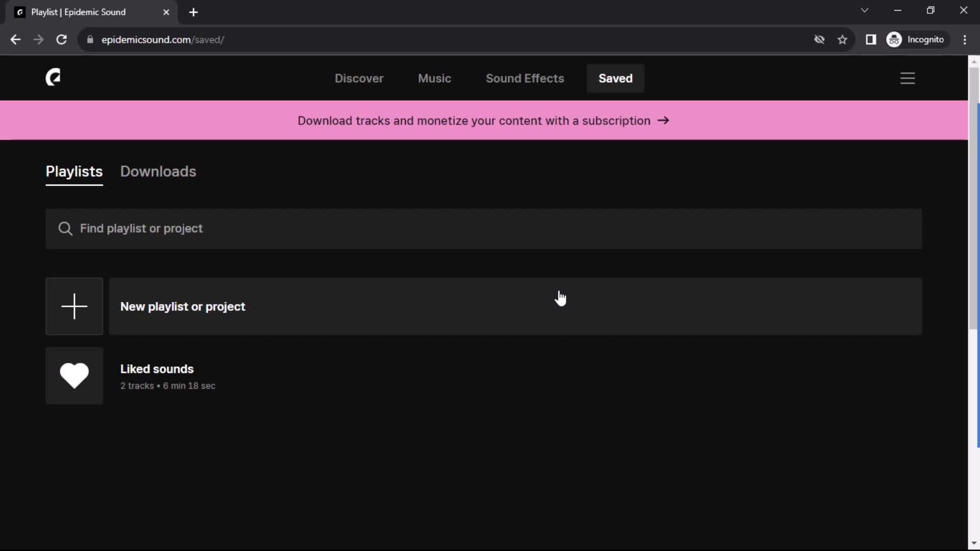Click the Saved section icon
Screen dimensions: 980x551
[615, 78]
